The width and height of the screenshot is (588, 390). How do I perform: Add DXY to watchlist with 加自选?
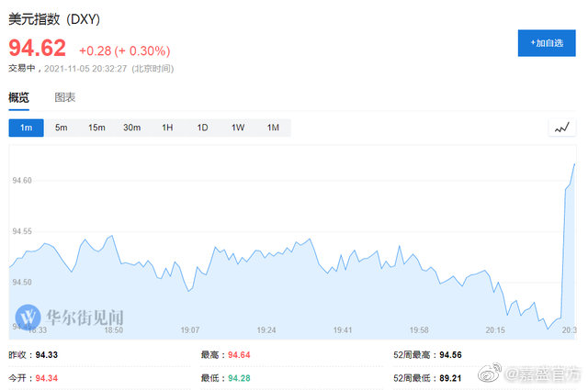tap(546, 43)
